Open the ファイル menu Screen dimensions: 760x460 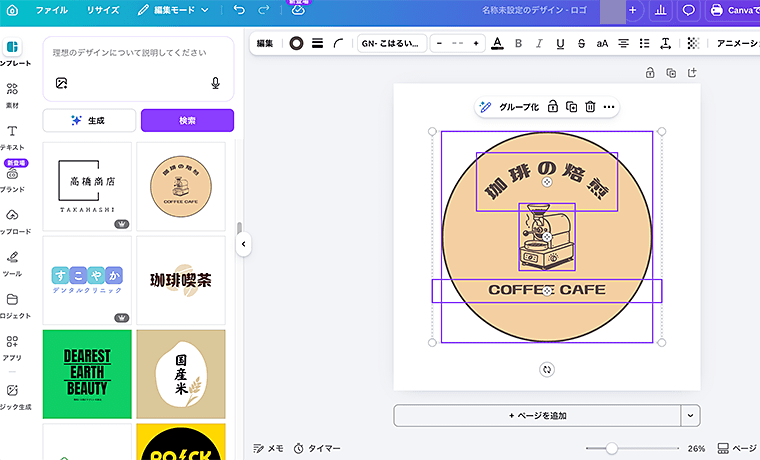point(51,10)
